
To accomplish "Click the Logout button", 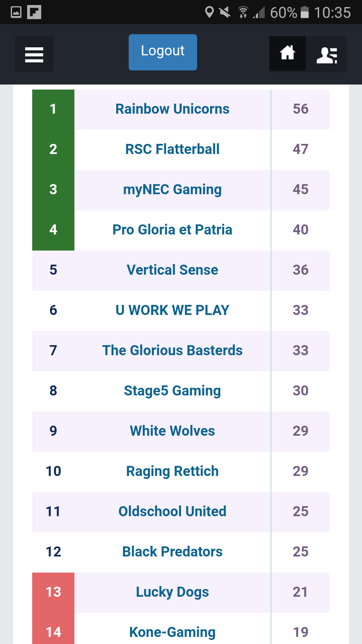I will coord(163,52).
